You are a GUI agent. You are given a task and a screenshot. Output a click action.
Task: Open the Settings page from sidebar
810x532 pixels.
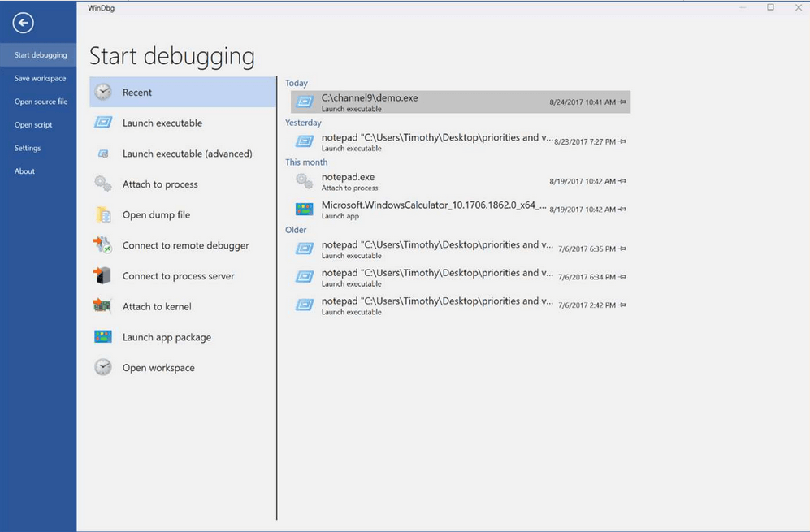tap(28, 148)
